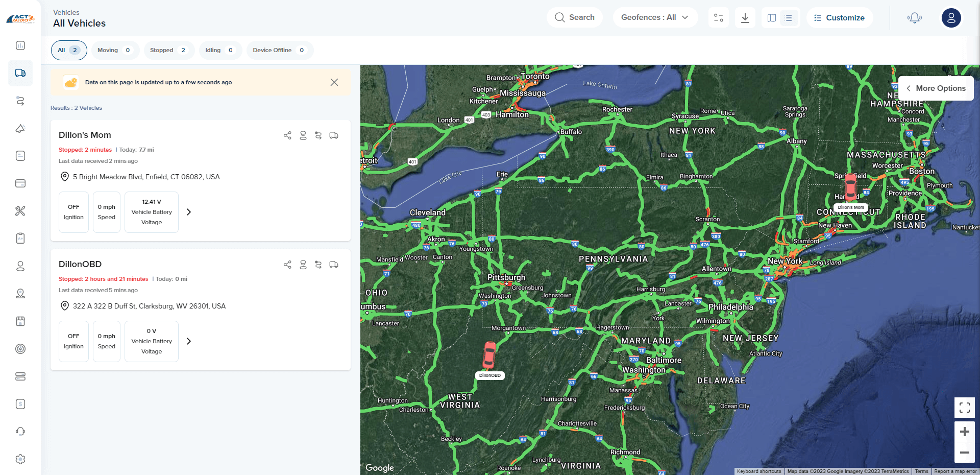Toggle fullscreen map view
Viewport: 980px width, 475px height.
click(x=965, y=408)
